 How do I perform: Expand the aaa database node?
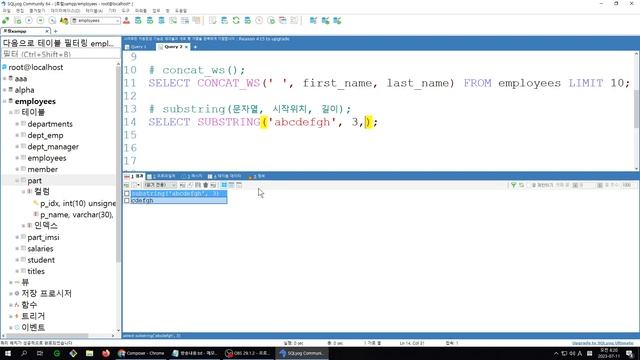[x=5, y=78]
